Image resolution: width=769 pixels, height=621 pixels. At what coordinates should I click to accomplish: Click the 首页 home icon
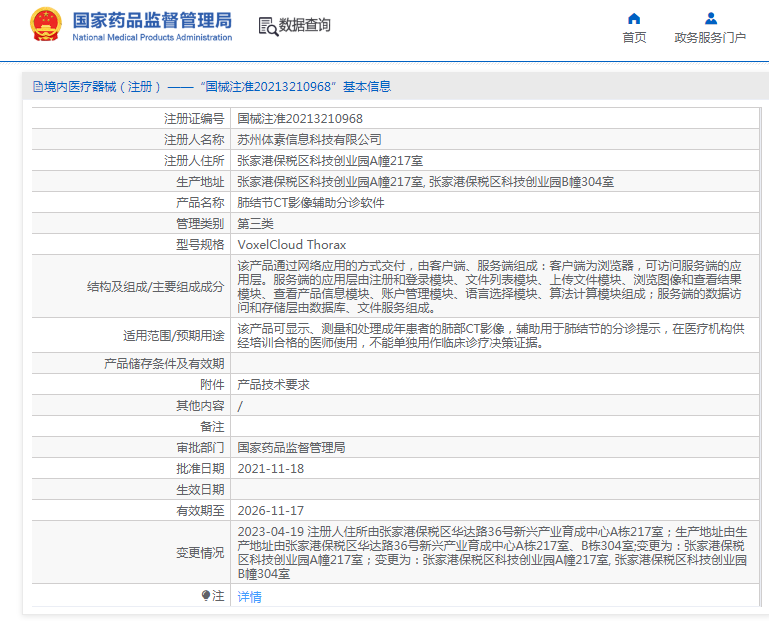coord(634,19)
